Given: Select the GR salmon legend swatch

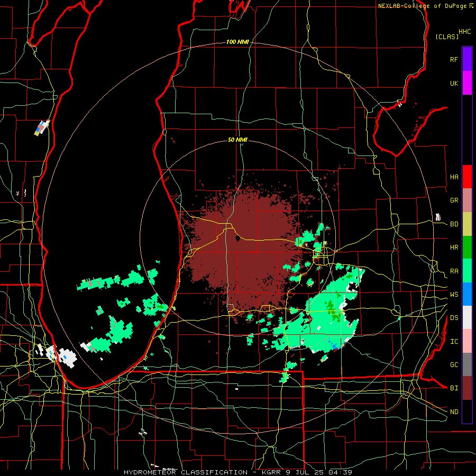Looking at the screenshot, I should coord(467,200).
